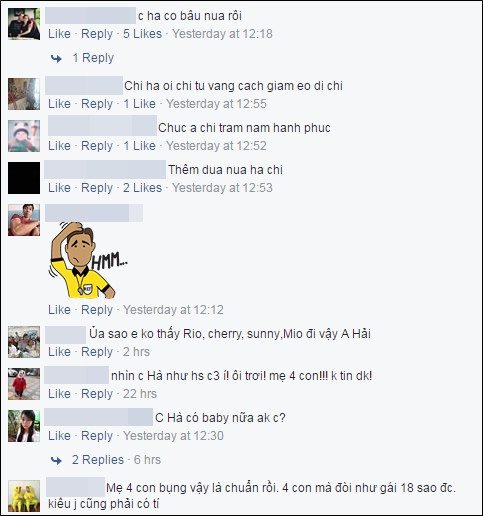
Task: Open avatar of the sticker commenter
Action: click(24, 220)
